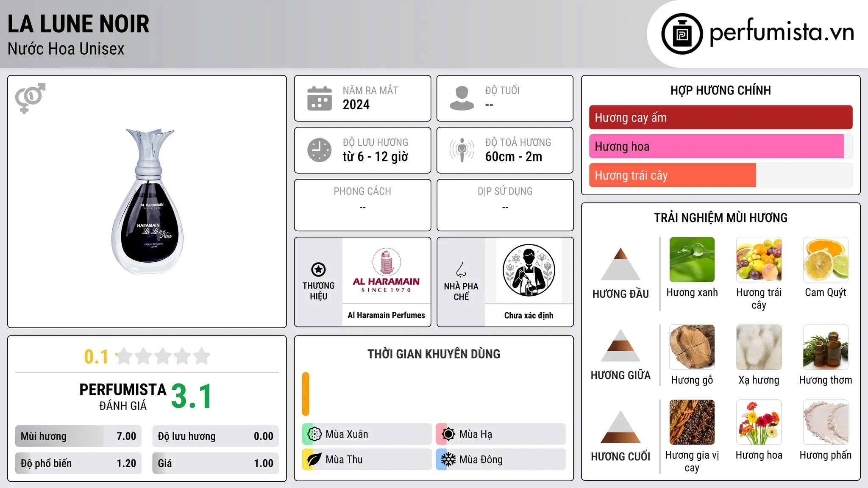Click the sillage value 60cm - 2m
The image size is (868, 488).
coord(514,157)
